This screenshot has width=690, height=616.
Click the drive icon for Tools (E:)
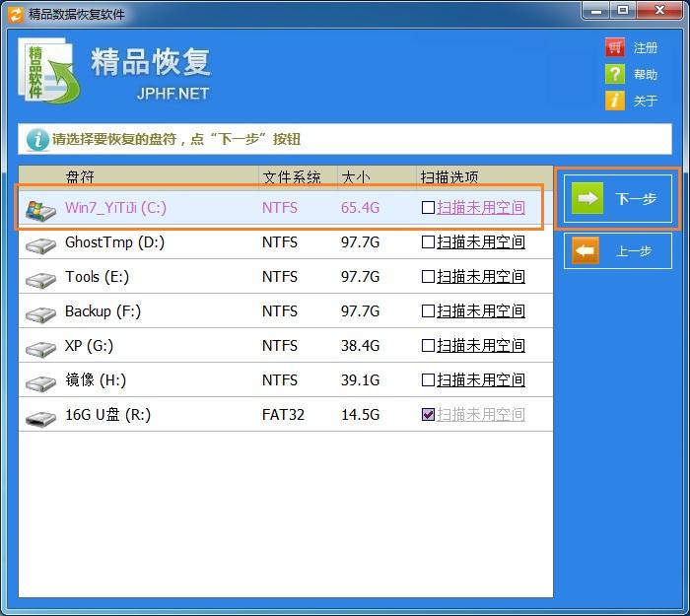(x=40, y=279)
